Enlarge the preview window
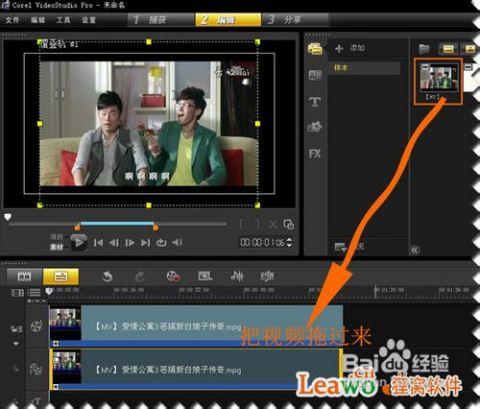 tap(289, 224)
